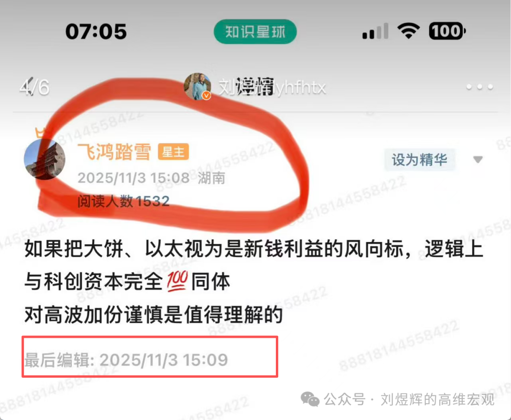This screenshot has width=511, height=420.
Task: Tap the 飞鸿踏雪 username
Action: click(x=114, y=152)
